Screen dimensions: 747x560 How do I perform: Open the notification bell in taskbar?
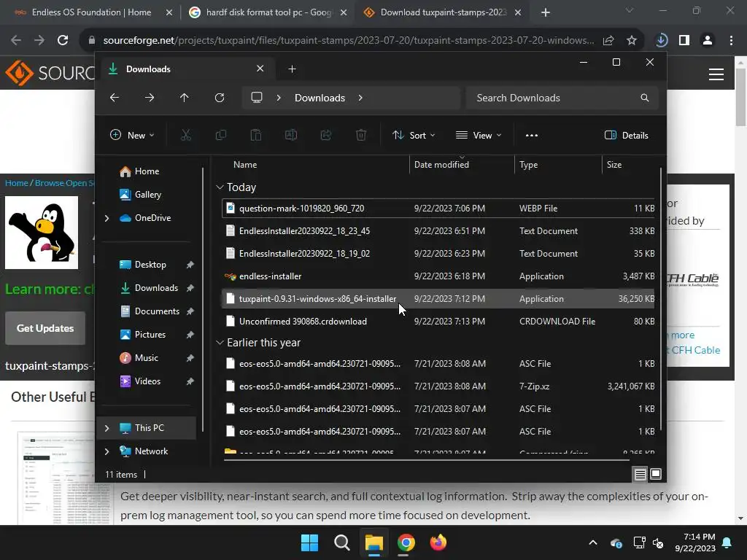click(x=727, y=542)
